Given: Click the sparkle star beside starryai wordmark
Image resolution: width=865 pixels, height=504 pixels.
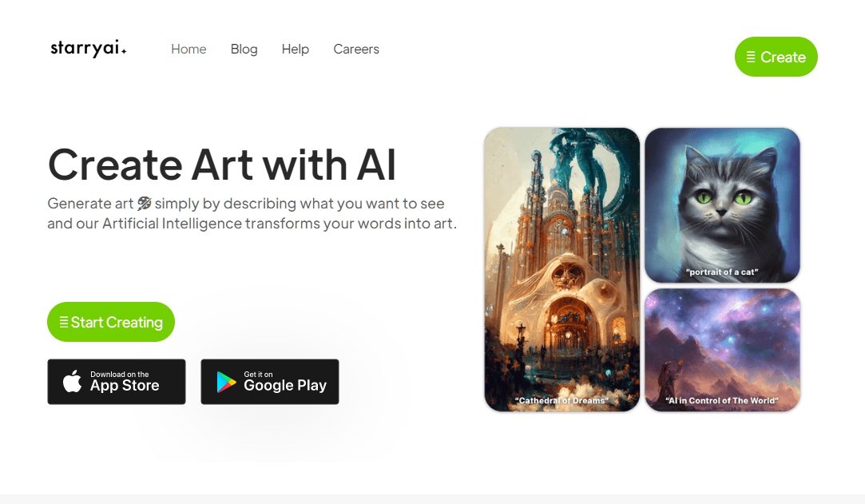Looking at the screenshot, I should (x=124, y=51).
